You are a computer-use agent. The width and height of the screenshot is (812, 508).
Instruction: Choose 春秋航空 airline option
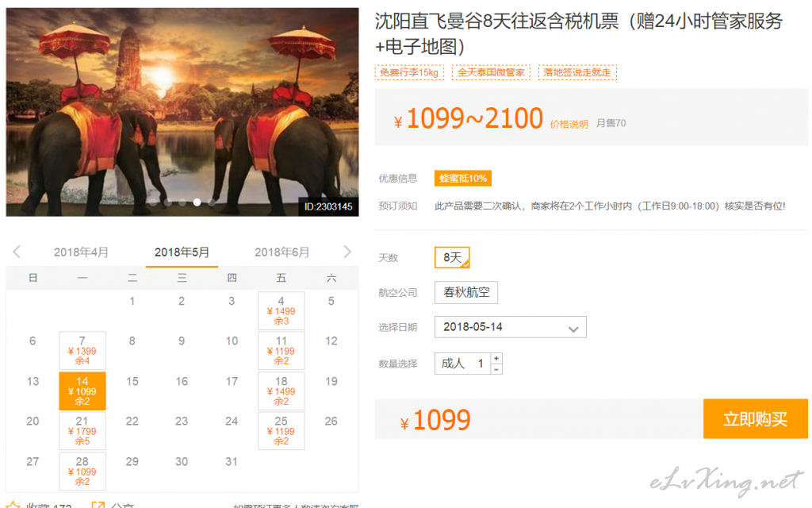click(x=466, y=292)
